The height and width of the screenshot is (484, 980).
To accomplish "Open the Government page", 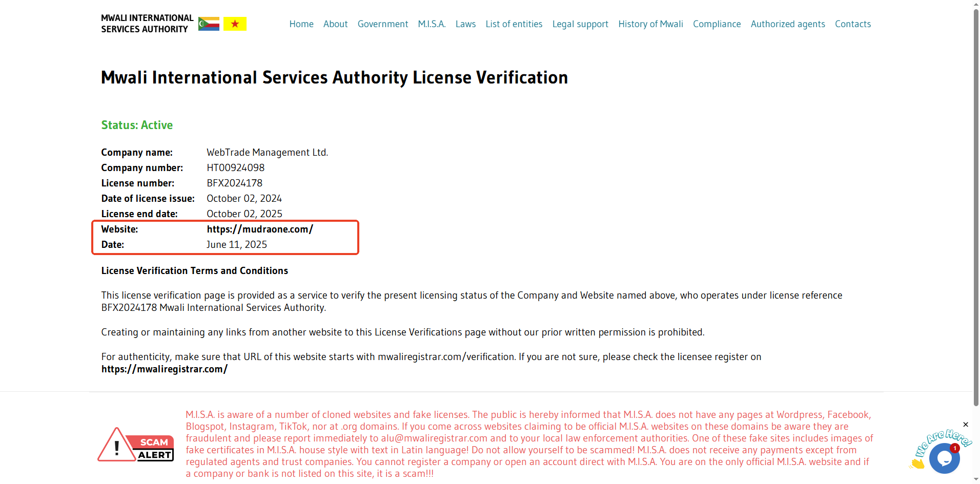I will pyautogui.click(x=383, y=24).
